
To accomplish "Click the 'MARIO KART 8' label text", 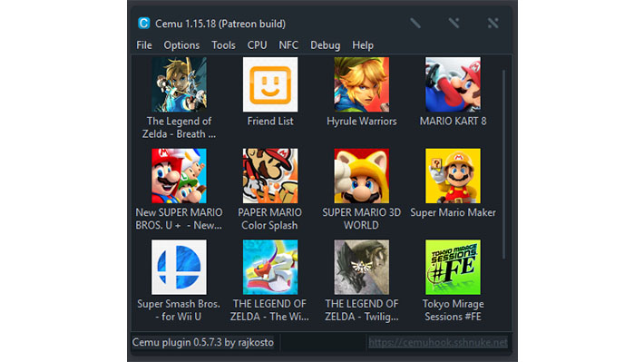I will pyautogui.click(x=453, y=122).
